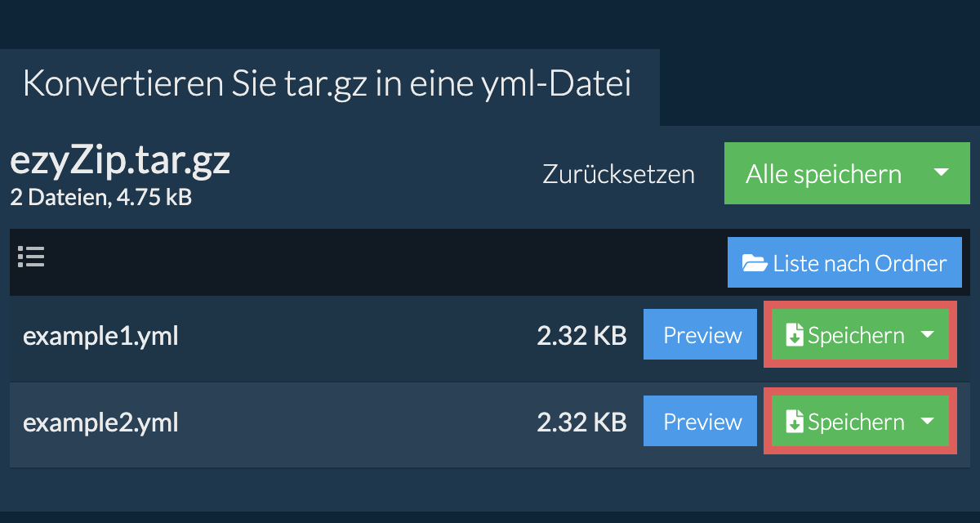Viewport: 980px width, 523px height.
Task: Preview the example1.yml file
Action: 702,335
